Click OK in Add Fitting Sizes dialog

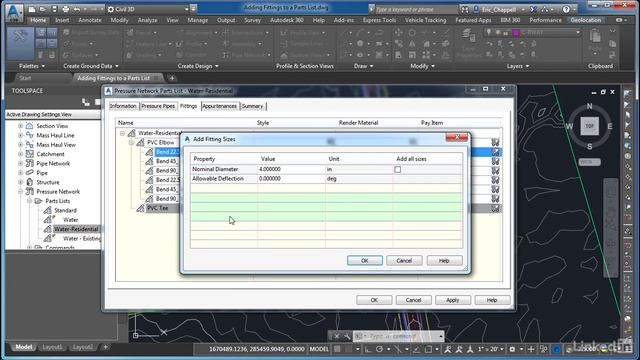pos(364,260)
